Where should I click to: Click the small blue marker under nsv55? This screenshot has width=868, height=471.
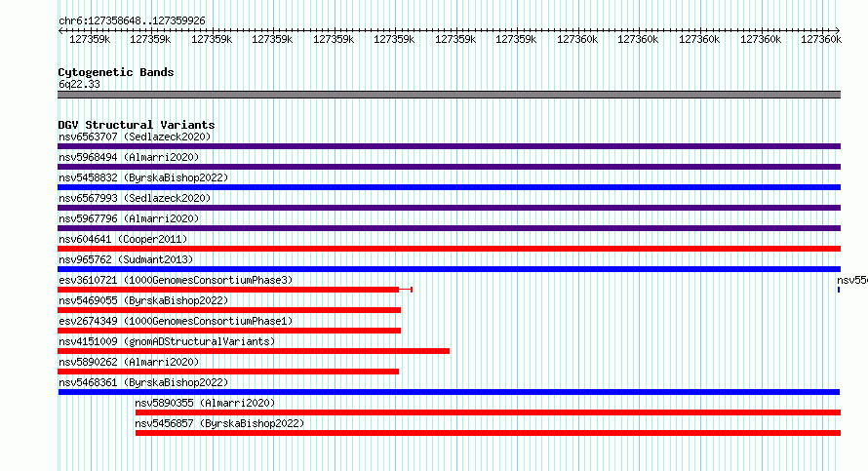tap(839, 290)
